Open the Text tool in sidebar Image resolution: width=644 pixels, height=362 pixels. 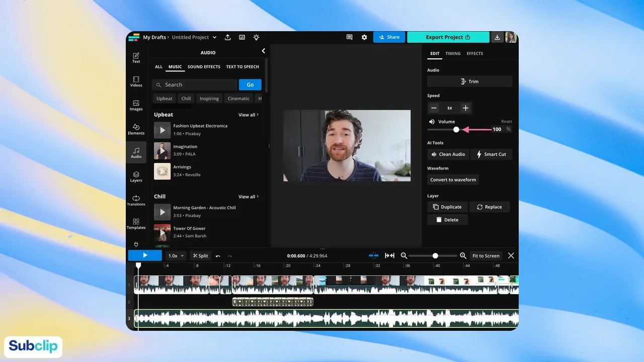[x=136, y=57]
